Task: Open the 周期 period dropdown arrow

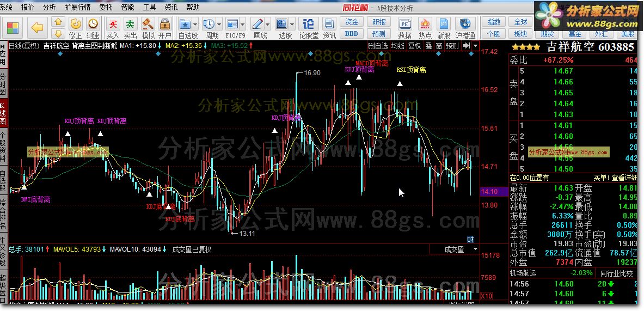Action: (x=219, y=24)
